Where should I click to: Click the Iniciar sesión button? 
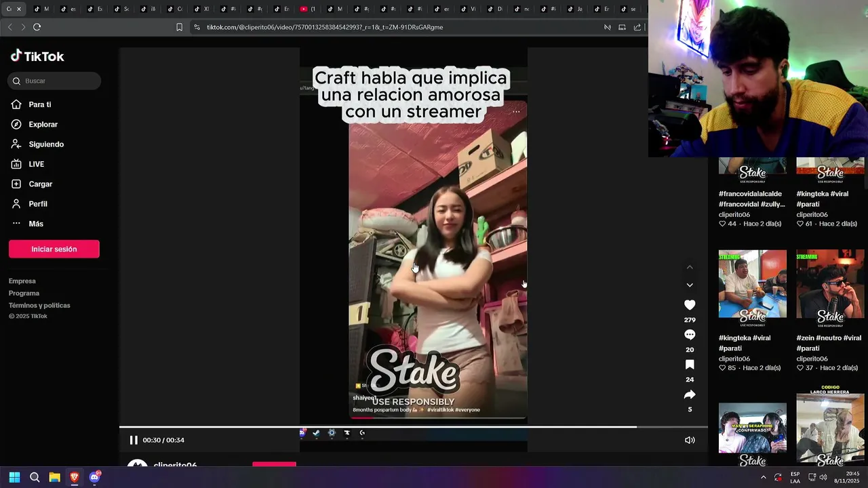(54, 249)
